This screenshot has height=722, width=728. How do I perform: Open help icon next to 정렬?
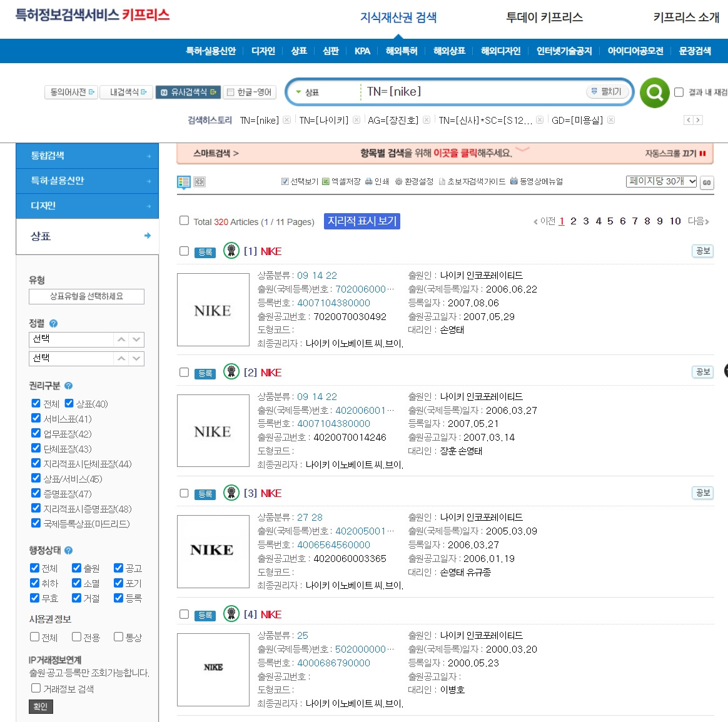53,323
